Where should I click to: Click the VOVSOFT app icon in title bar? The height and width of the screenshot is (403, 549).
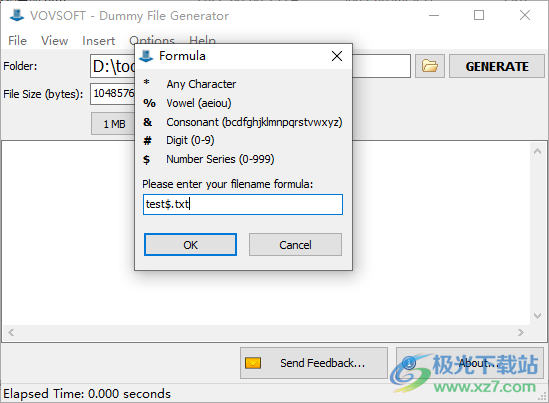pos(16,15)
